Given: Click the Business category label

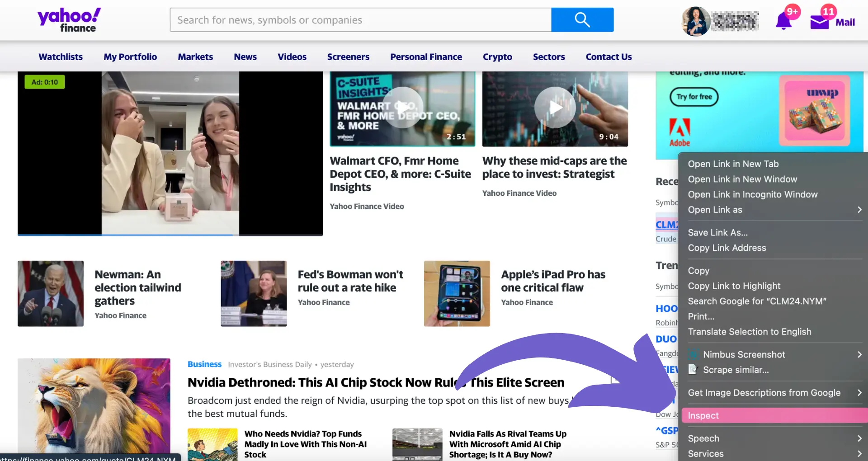Looking at the screenshot, I should (204, 364).
